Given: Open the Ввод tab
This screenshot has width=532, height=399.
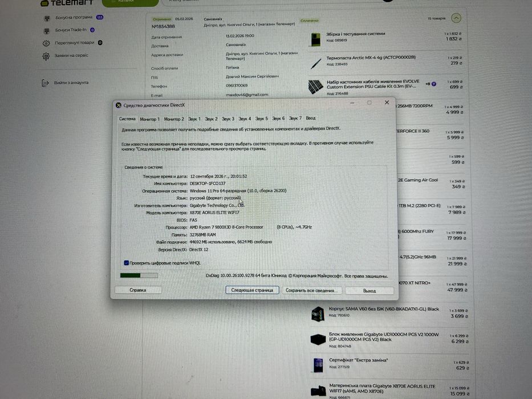Looking at the screenshot, I should click(x=311, y=118).
